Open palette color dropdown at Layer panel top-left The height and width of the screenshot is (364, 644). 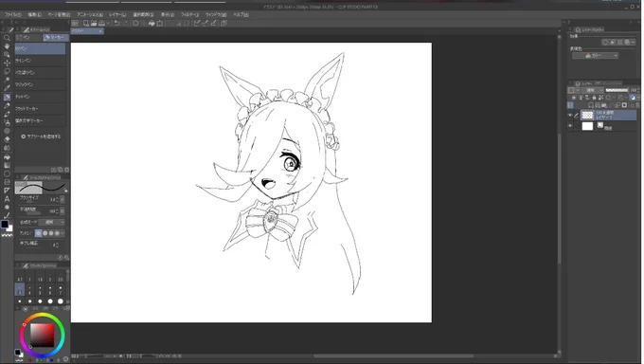(x=573, y=90)
